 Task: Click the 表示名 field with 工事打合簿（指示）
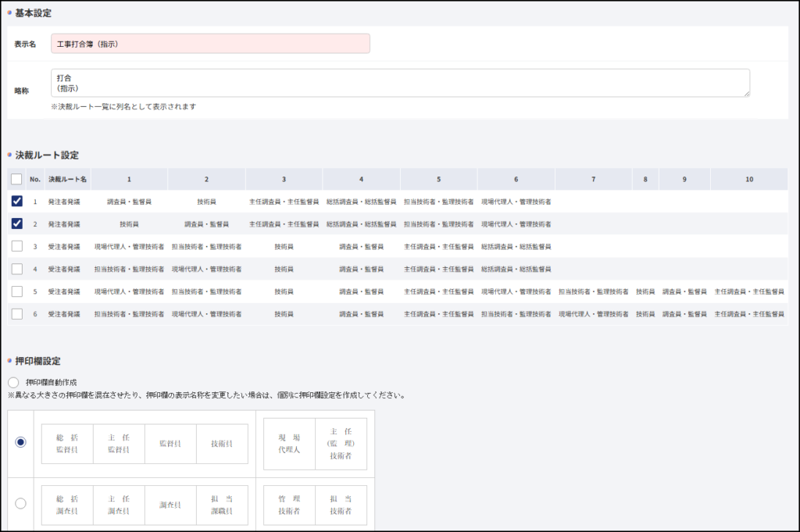pyautogui.click(x=210, y=44)
